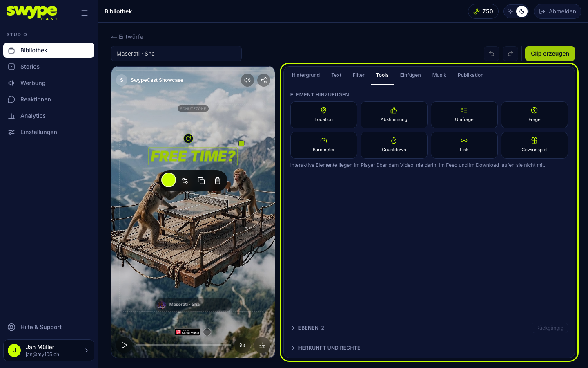Switch to the Filter tab

tap(359, 75)
